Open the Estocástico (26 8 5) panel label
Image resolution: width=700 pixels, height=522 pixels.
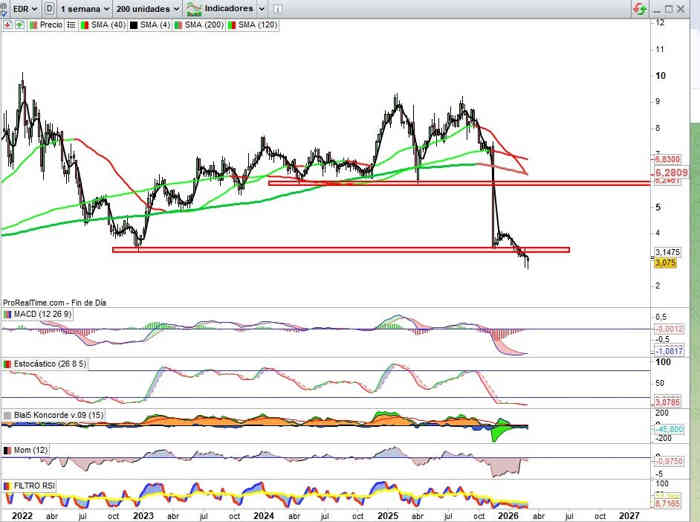point(46,365)
